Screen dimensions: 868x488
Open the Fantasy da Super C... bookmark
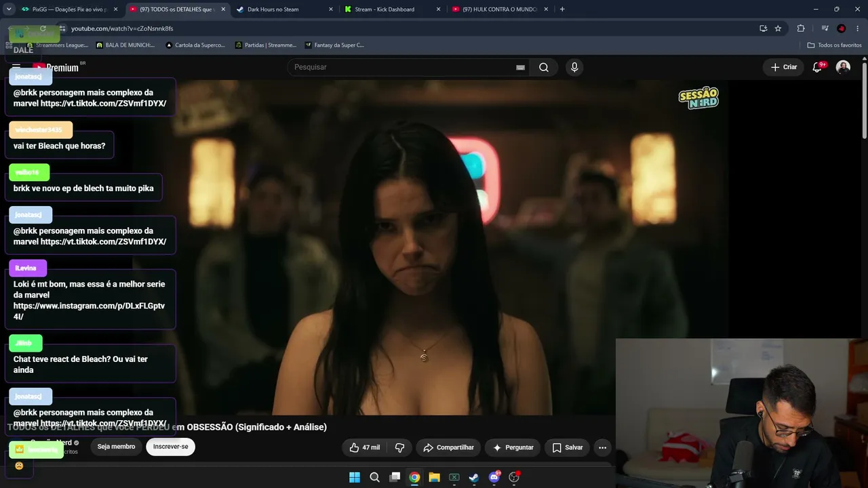tap(334, 45)
